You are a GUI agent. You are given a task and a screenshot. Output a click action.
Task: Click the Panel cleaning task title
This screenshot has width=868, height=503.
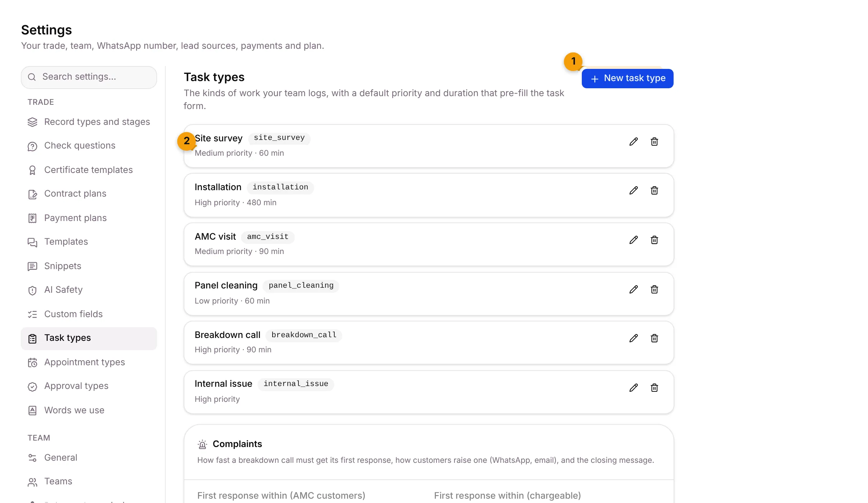pyautogui.click(x=226, y=286)
